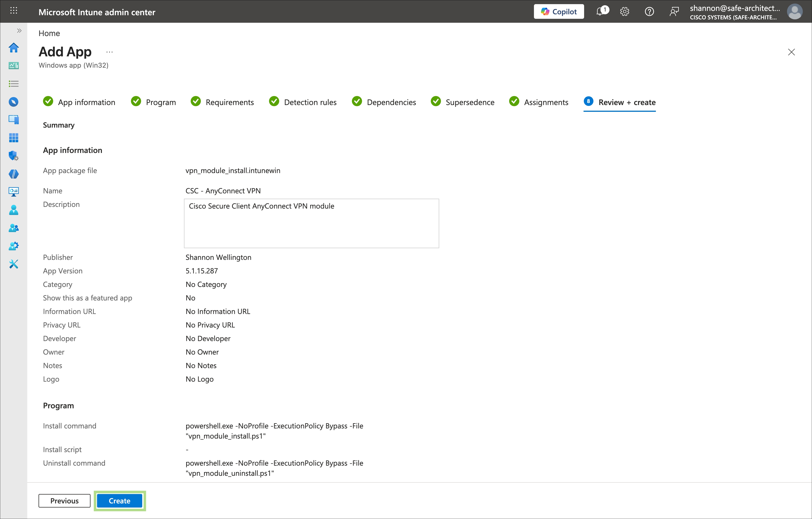
Task: Launch Copilot from the top bar
Action: [559, 12]
